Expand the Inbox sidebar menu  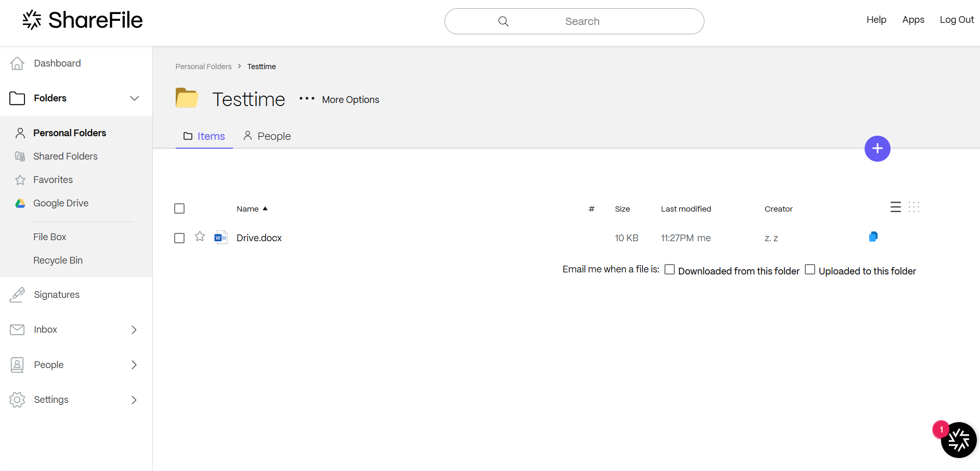pyautogui.click(x=134, y=330)
